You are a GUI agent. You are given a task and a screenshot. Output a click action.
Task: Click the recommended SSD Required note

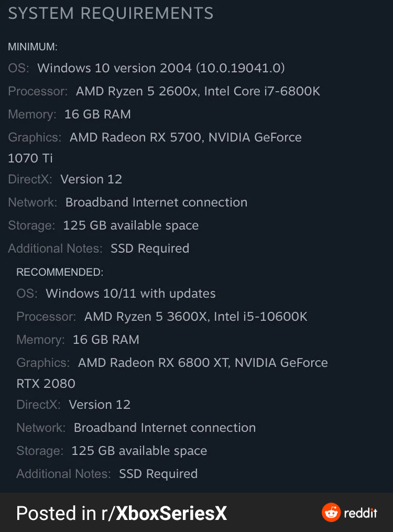point(158,474)
